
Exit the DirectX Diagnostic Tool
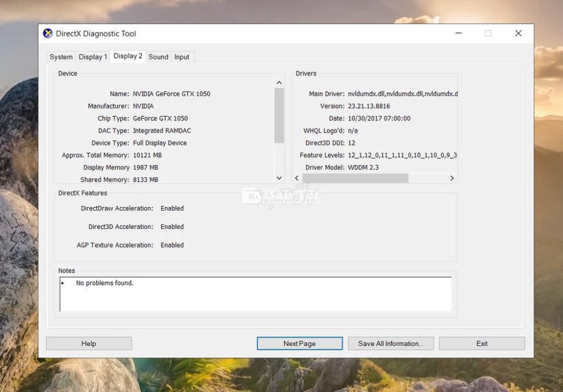tap(482, 343)
